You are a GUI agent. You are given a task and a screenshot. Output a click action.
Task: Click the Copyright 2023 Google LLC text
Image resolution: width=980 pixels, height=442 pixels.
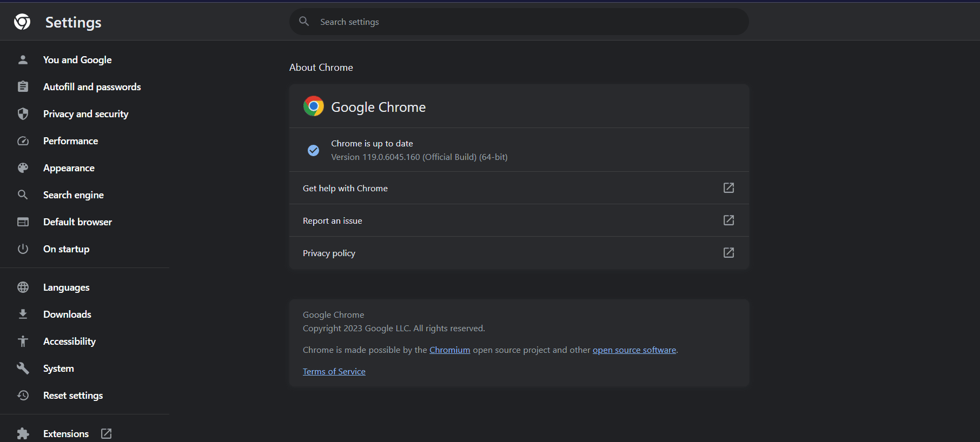point(394,328)
